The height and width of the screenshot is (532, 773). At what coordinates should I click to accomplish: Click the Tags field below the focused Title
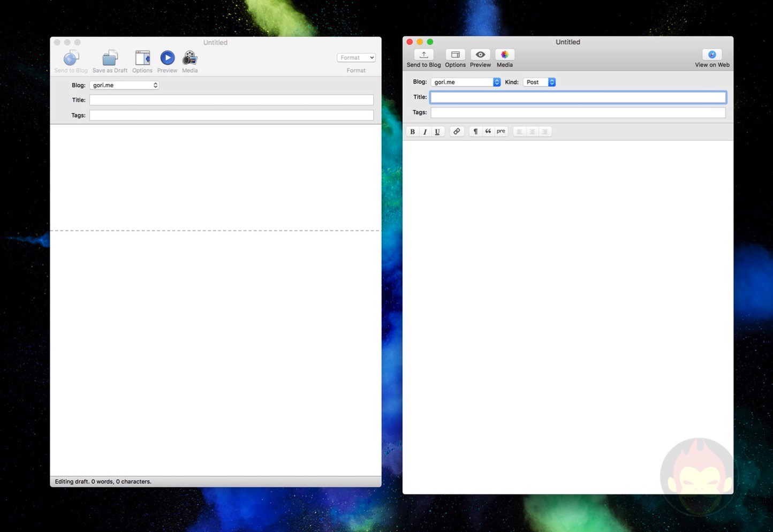tap(578, 112)
